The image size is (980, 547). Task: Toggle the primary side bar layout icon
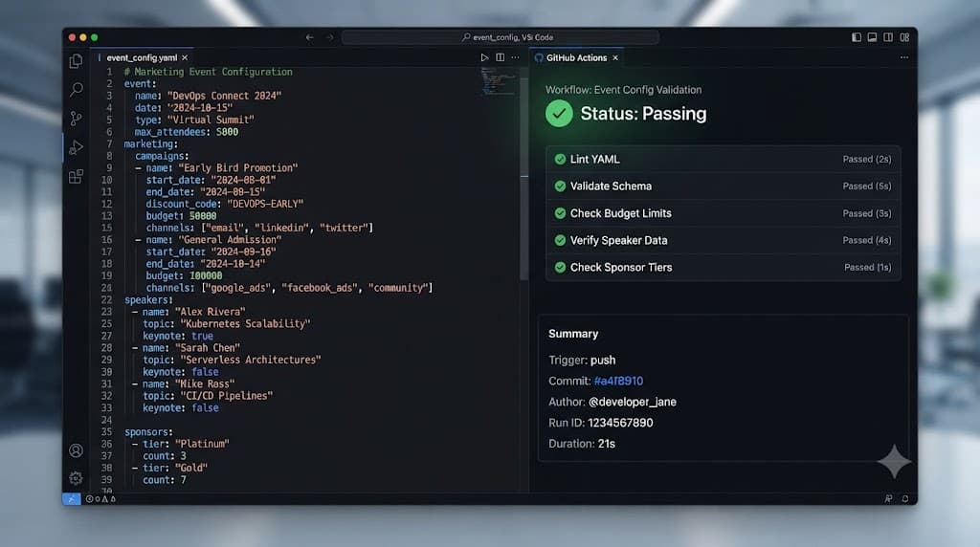tap(857, 37)
